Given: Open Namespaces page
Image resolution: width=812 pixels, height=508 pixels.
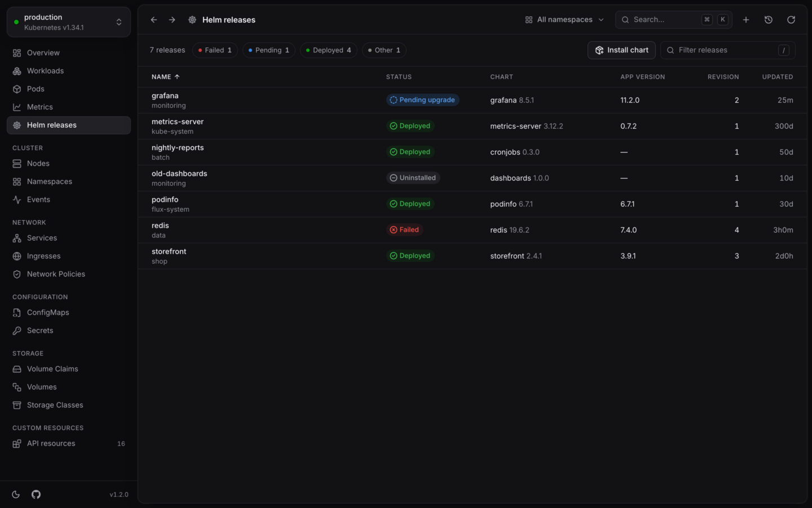Looking at the screenshot, I should (x=69, y=182).
